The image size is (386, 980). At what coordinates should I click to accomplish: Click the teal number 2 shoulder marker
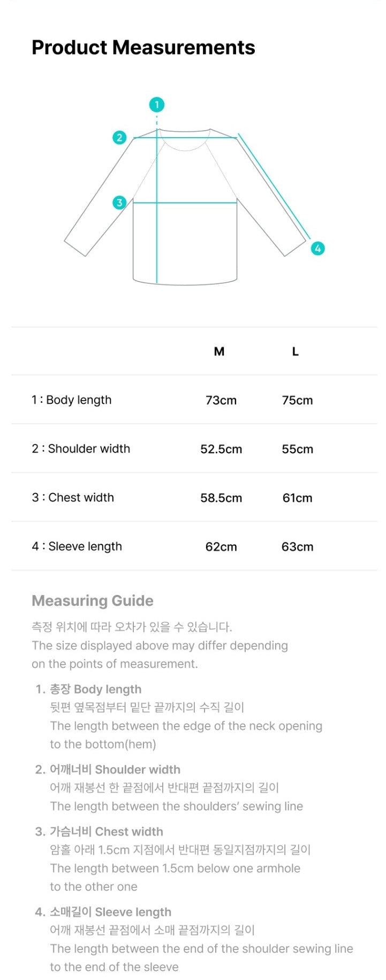point(119,138)
